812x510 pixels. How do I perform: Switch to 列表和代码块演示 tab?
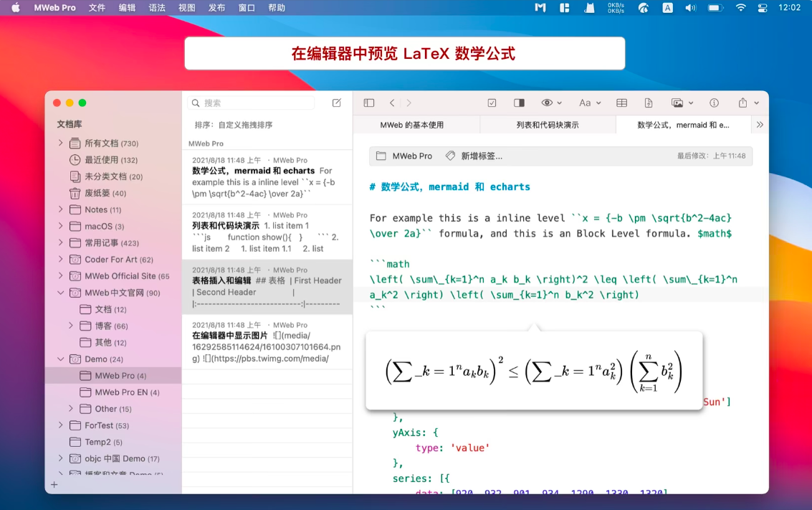[548, 125]
